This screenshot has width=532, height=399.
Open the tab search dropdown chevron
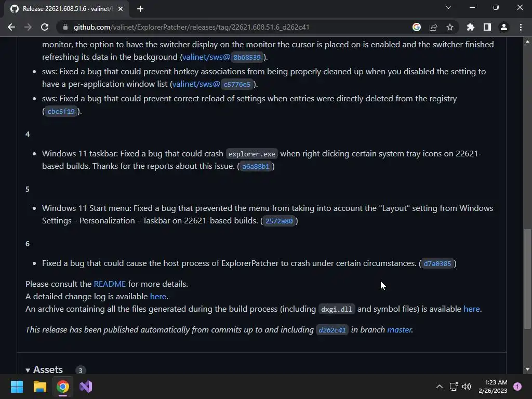point(448,7)
